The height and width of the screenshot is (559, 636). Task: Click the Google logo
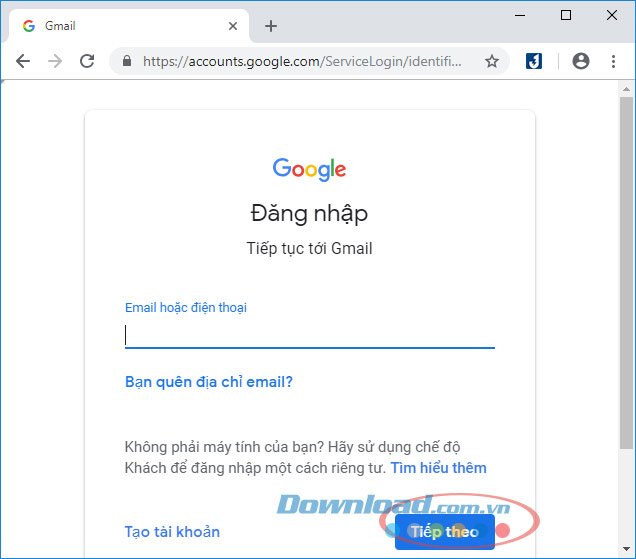click(309, 169)
